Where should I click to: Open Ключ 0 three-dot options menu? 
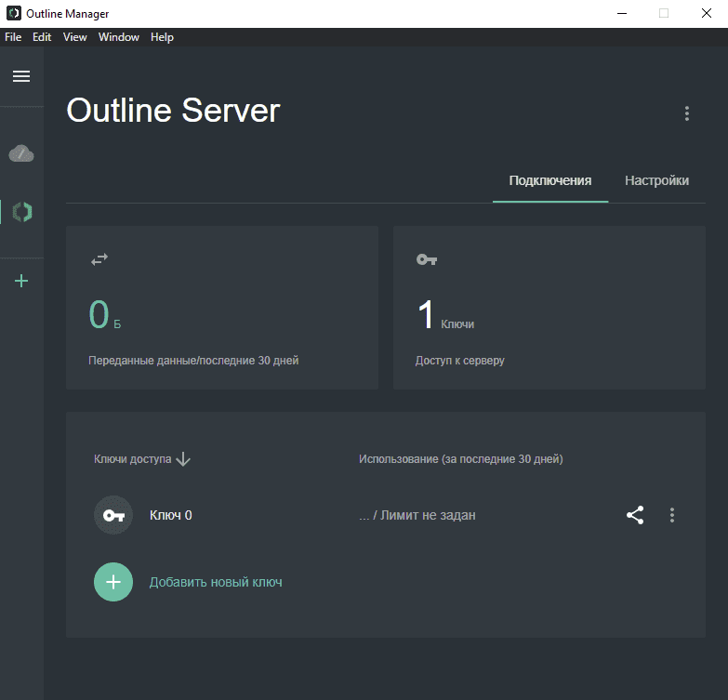pyautogui.click(x=672, y=515)
